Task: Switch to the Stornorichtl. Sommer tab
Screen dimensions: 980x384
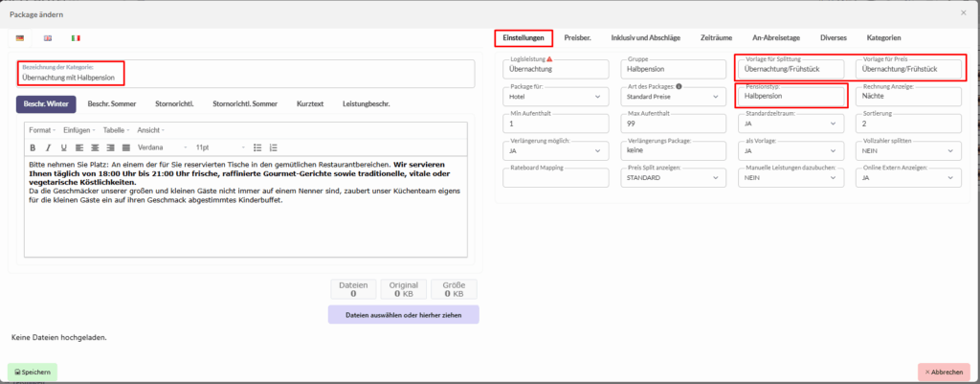Action: 247,103
